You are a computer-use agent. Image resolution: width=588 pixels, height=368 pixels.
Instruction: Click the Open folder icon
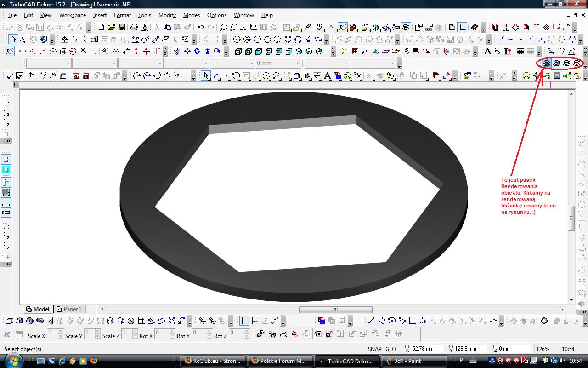[x=111, y=28]
